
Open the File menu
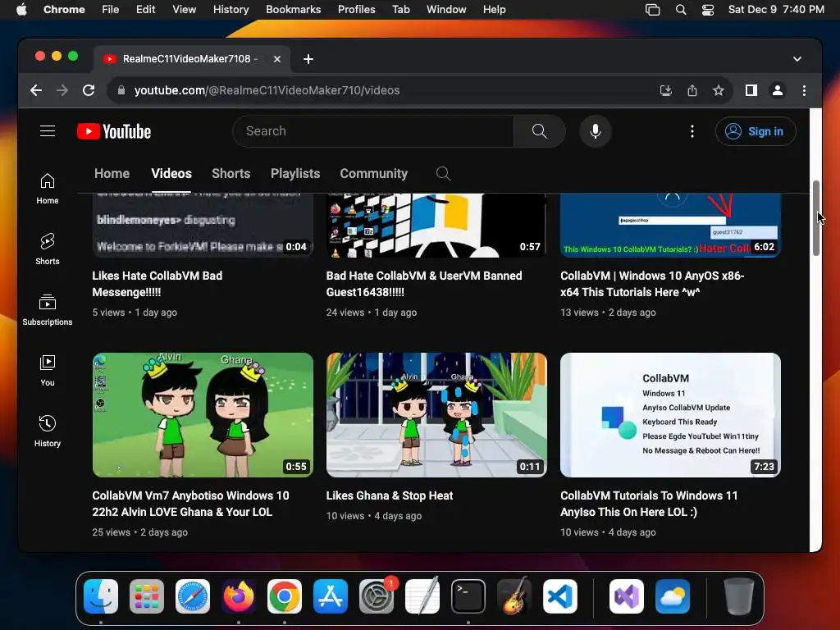tap(111, 10)
